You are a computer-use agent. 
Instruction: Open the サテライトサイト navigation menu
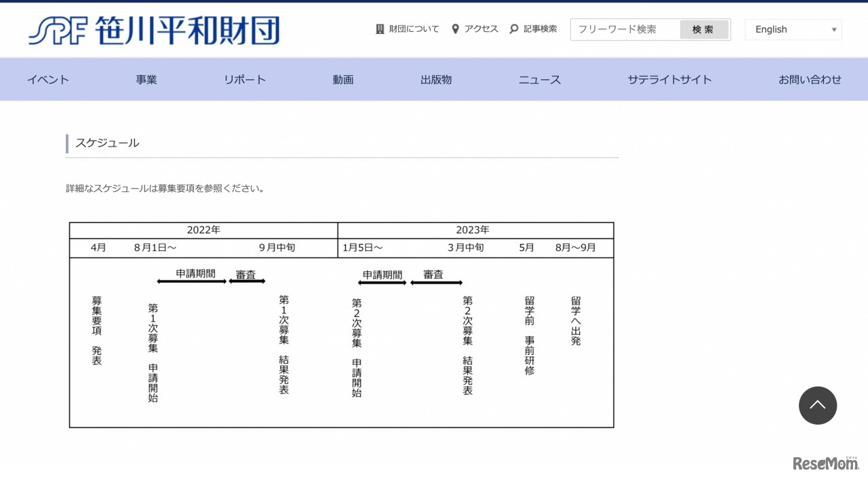(669, 79)
